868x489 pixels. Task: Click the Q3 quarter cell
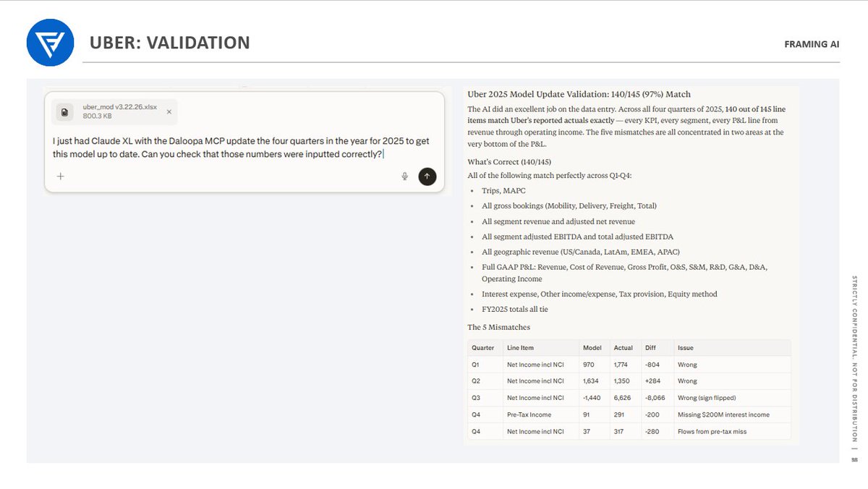click(475, 398)
